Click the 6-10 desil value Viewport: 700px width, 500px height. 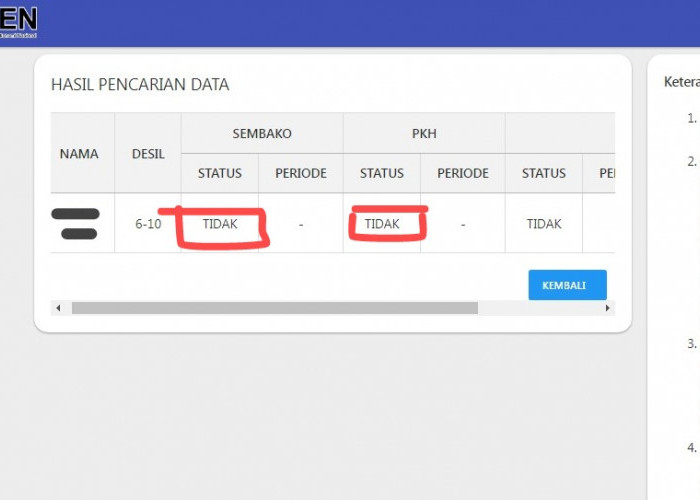pyautogui.click(x=148, y=224)
